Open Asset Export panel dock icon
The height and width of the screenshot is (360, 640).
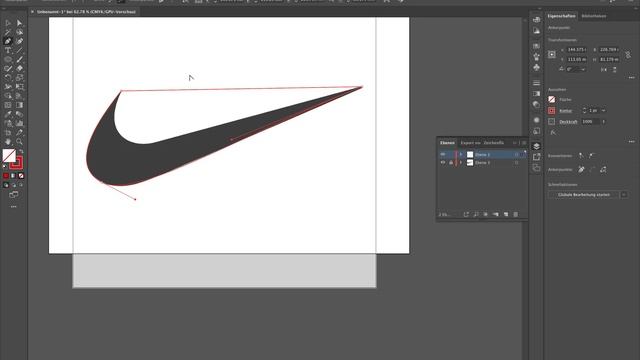tap(536, 157)
